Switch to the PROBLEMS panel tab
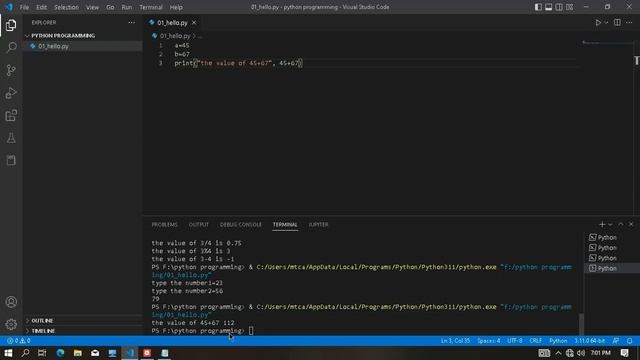 pos(164,224)
